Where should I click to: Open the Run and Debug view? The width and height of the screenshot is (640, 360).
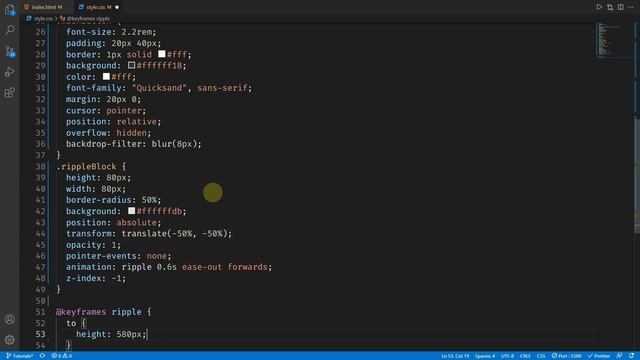(10, 72)
